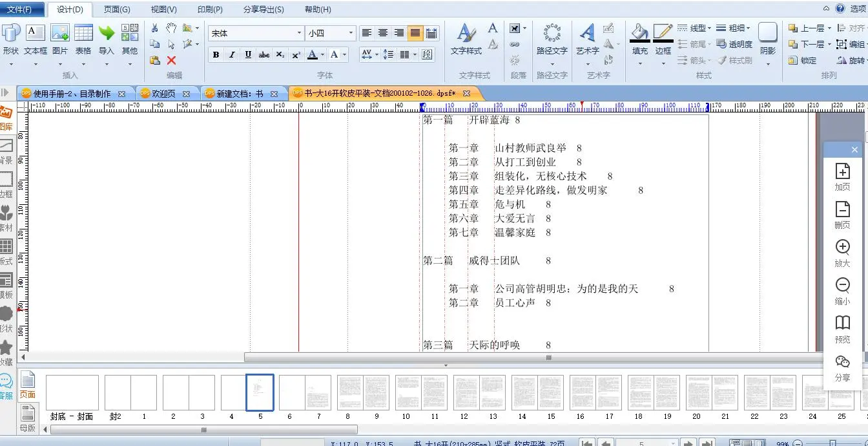Screen dimensions: 868x446
Task: Toggle bold formatting button
Action: (x=216, y=55)
